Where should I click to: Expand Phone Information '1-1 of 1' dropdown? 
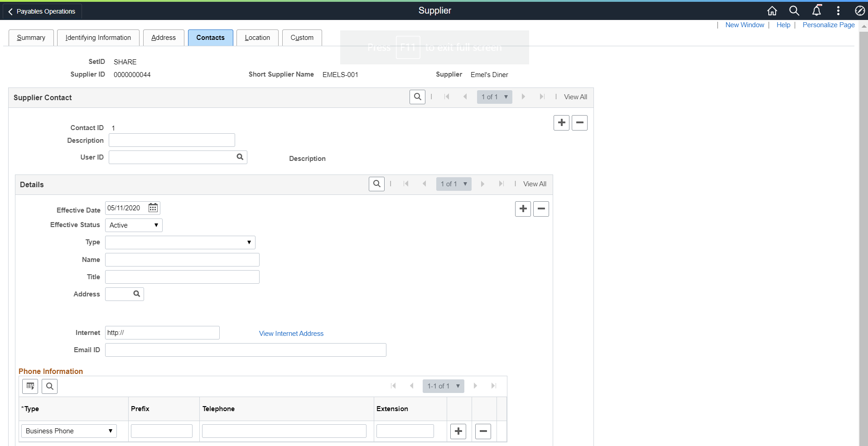[444, 386]
